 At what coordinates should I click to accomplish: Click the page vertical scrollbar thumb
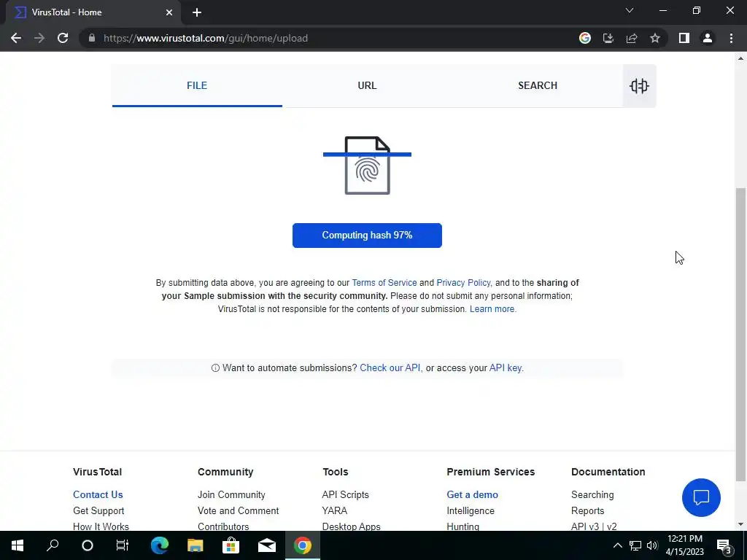741,334
